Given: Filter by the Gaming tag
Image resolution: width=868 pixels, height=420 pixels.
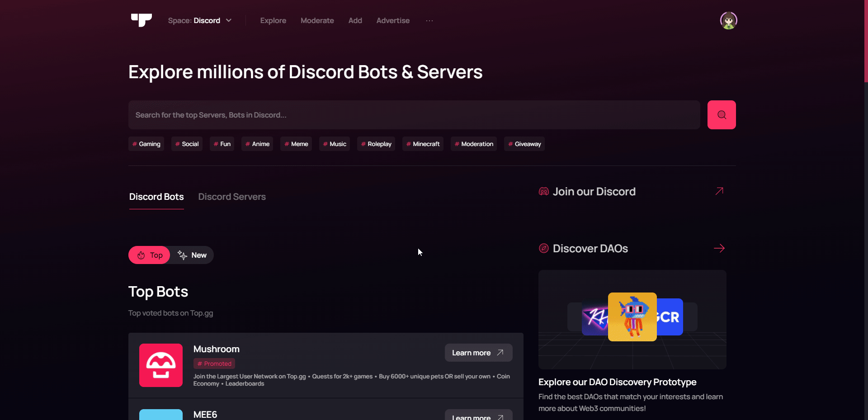Looking at the screenshot, I should 146,144.
